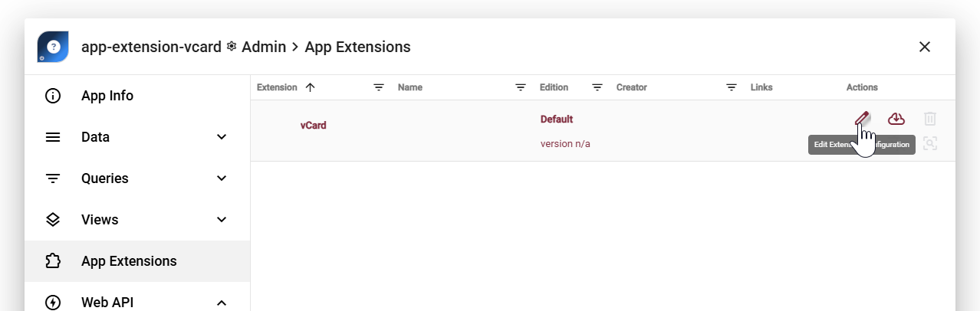Click the vCard extension link

point(313,125)
